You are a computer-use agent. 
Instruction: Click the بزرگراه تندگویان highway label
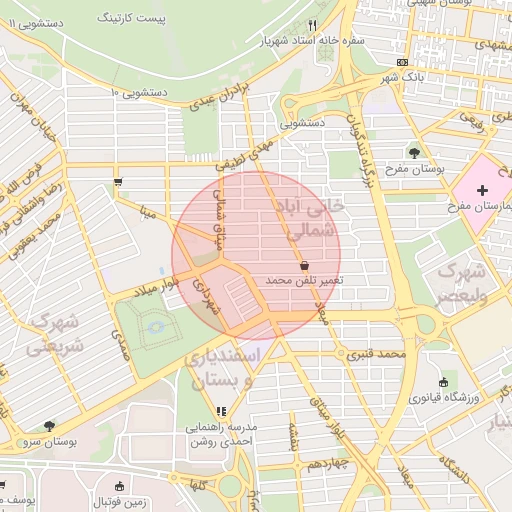click(361, 151)
